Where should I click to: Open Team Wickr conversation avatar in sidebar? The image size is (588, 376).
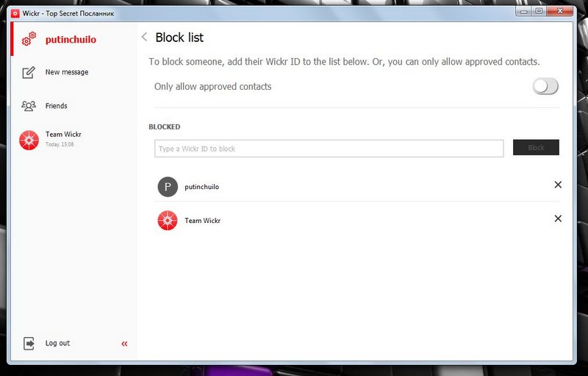[29, 140]
